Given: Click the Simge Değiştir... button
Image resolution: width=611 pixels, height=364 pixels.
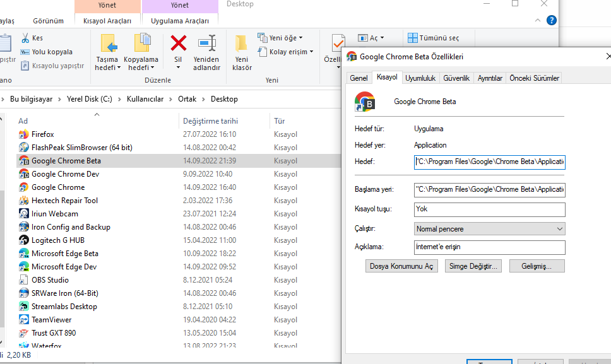Looking at the screenshot, I should tap(473, 266).
